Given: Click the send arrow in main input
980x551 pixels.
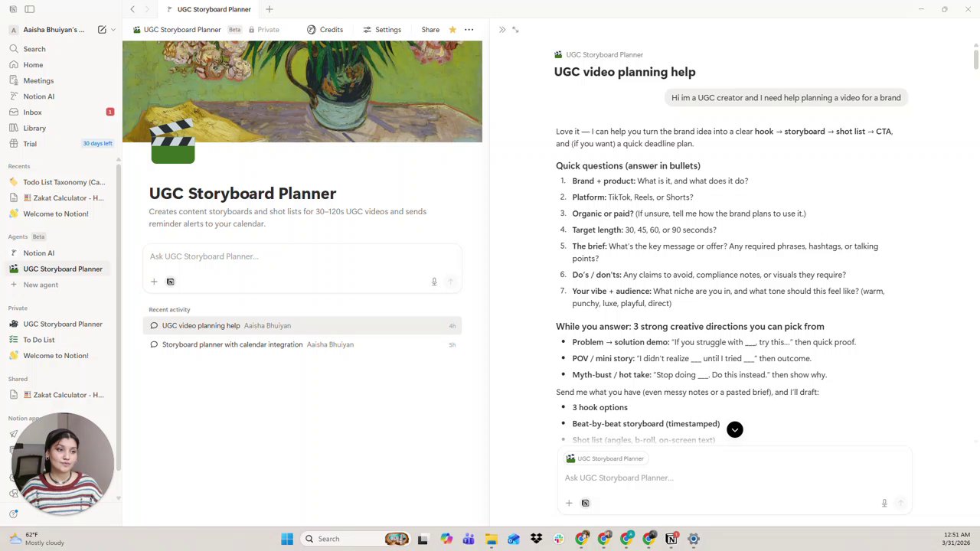Looking at the screenshot, I should tap(450, 282).
